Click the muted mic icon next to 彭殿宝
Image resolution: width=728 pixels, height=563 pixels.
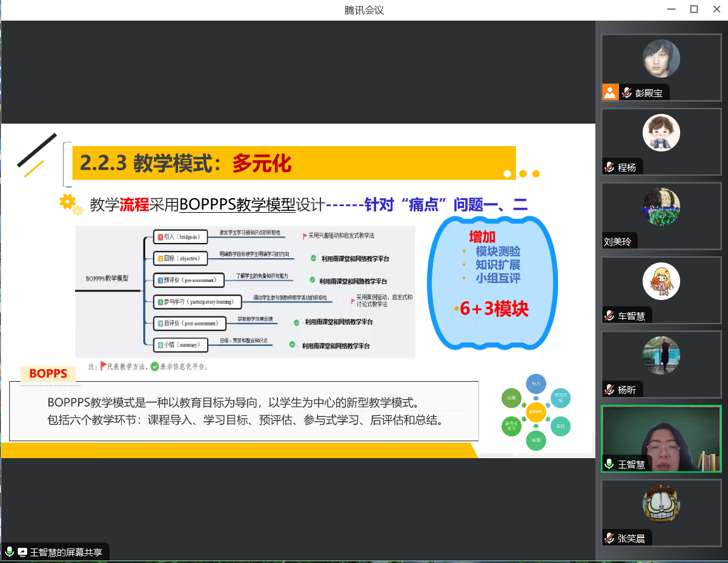[x=626, y=93]
